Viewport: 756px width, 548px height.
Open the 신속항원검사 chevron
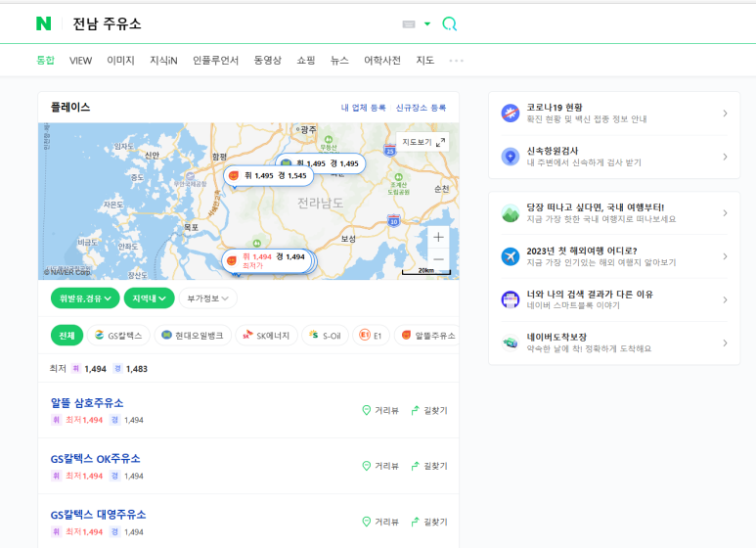725,157
